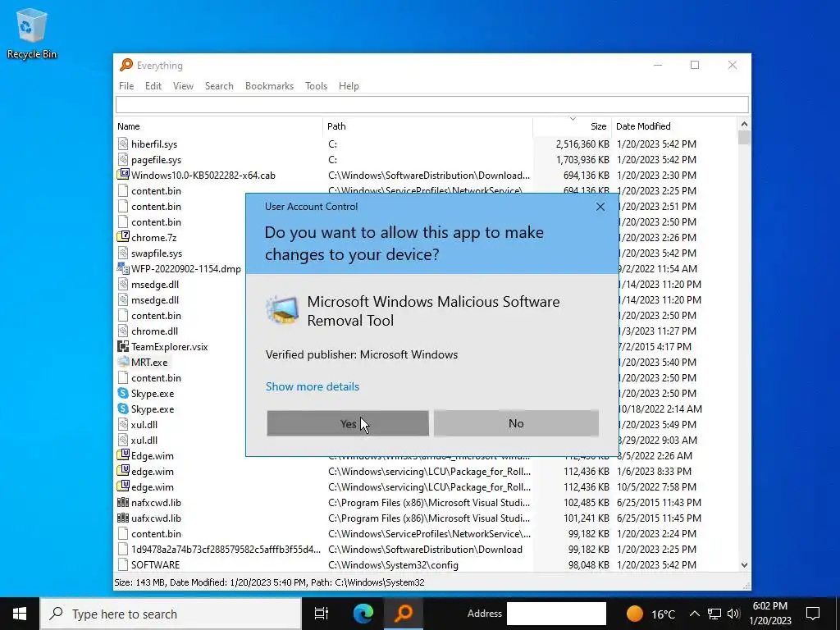Viewport: 840px width, 630px height.
Task: Click scroll down arrow in results list
Action: 744,564
